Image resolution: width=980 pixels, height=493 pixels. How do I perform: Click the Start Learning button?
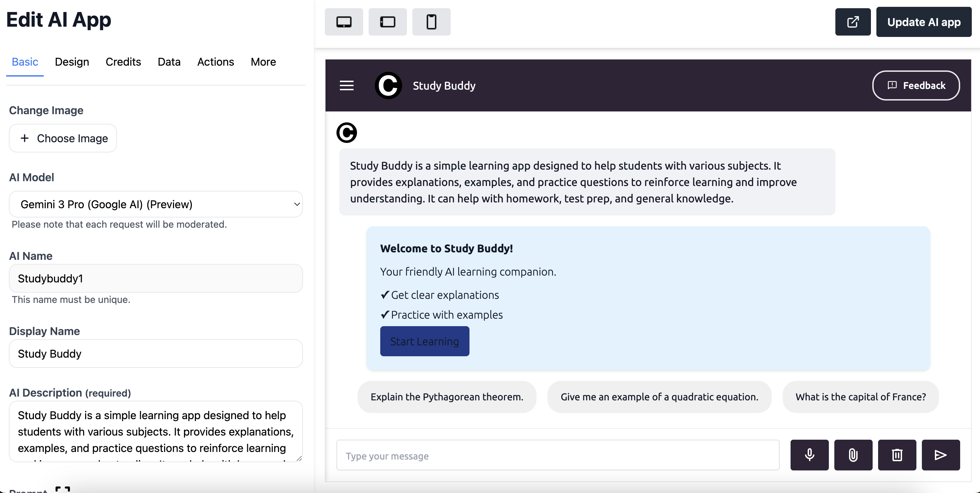(425, 341)
